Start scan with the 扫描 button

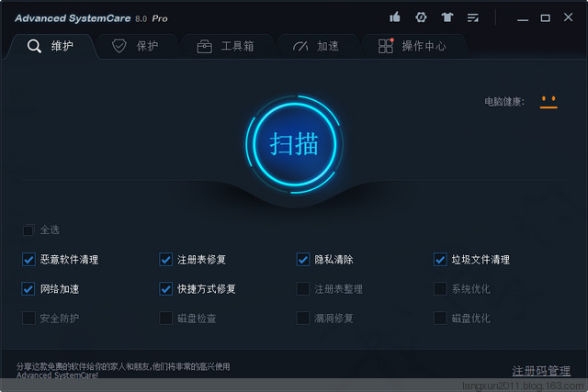coord(294,143)
